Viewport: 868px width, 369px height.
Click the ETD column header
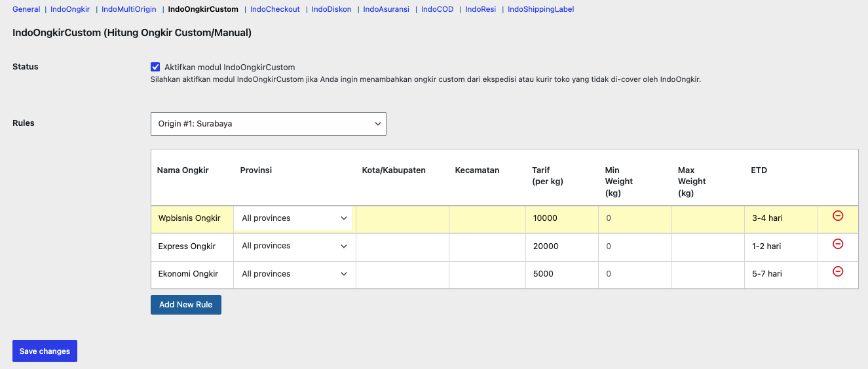point(759,170)
